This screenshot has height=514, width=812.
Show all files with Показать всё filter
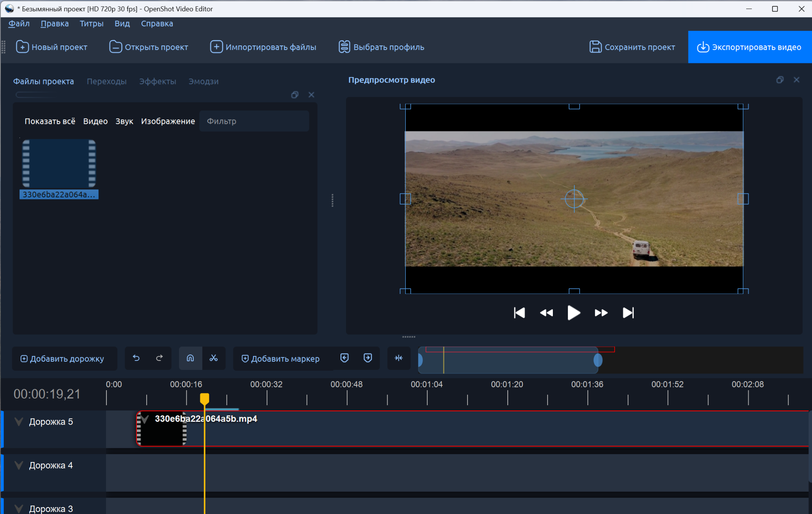pos(50,121)
